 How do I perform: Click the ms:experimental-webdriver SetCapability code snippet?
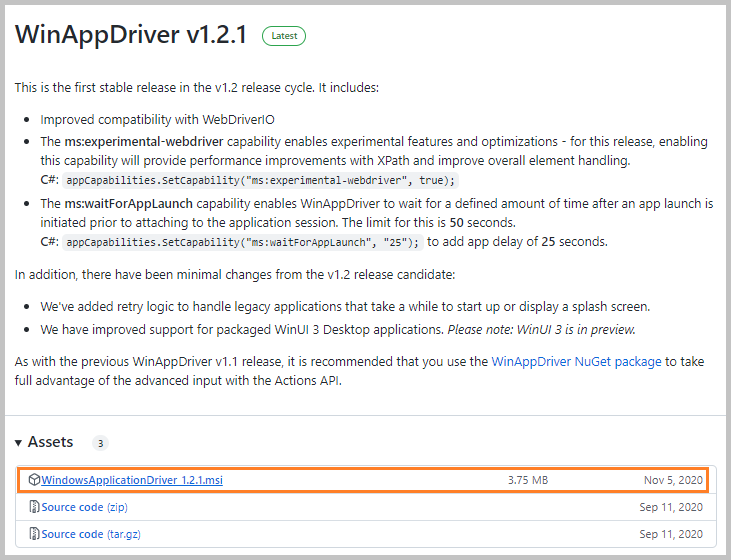click(x=261, y=180)
